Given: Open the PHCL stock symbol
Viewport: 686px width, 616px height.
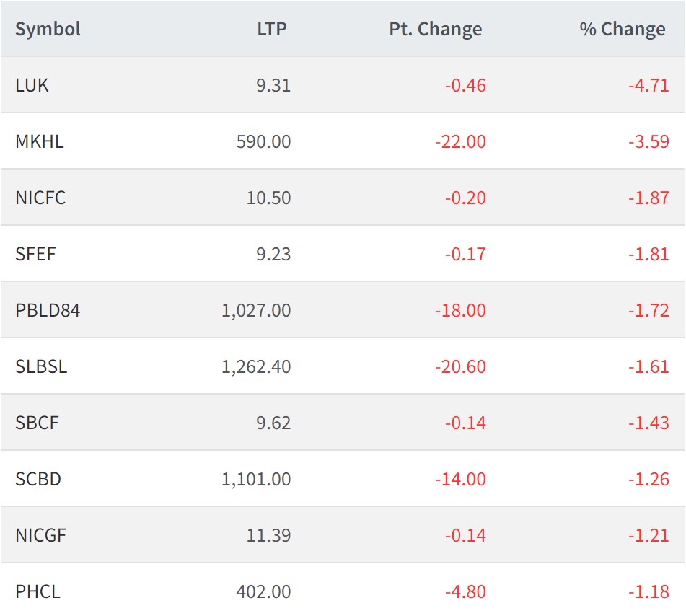Looking at the screenshot, I should pos(38,592).
